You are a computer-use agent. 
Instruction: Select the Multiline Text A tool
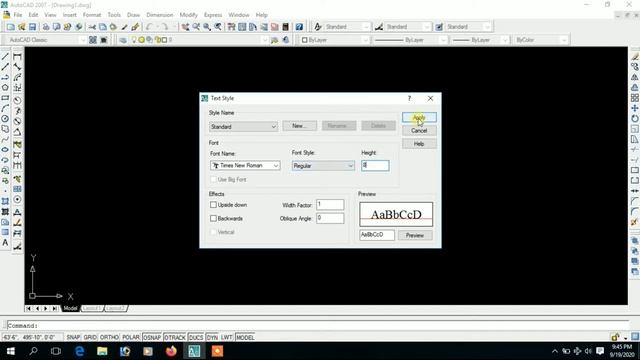(5, 243)
